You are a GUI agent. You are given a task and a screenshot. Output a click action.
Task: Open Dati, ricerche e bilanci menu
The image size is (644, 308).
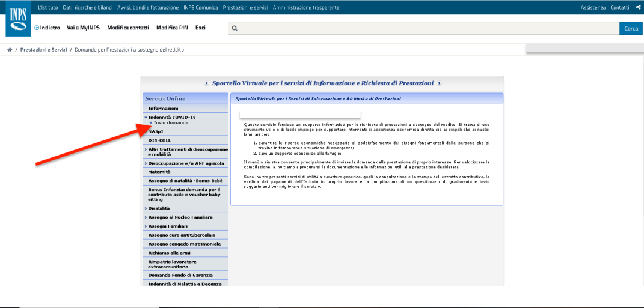(x=87, y=7)
